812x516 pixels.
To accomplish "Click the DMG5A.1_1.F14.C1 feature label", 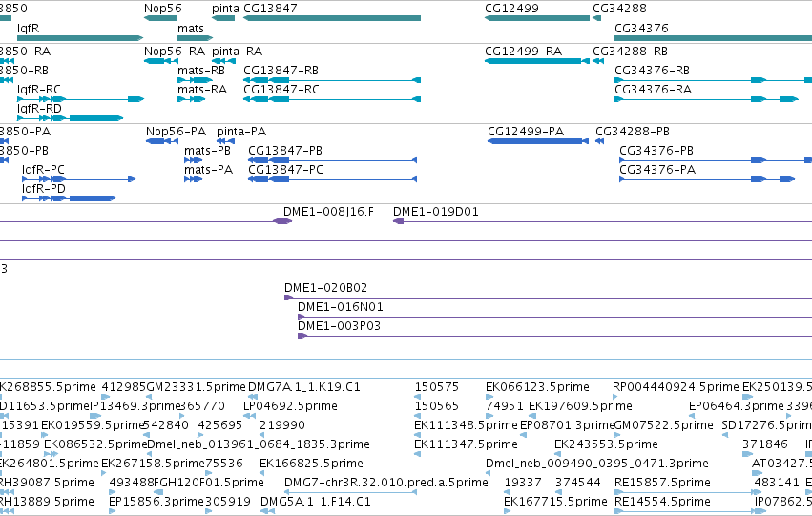I will click(316, 502).
